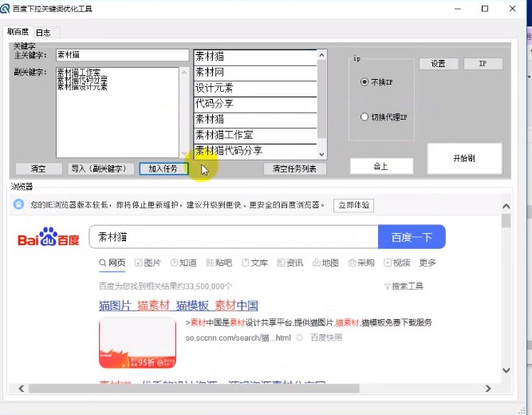532x415 pixels.
Task: Open the 更多 search categories
Action: 428,263
